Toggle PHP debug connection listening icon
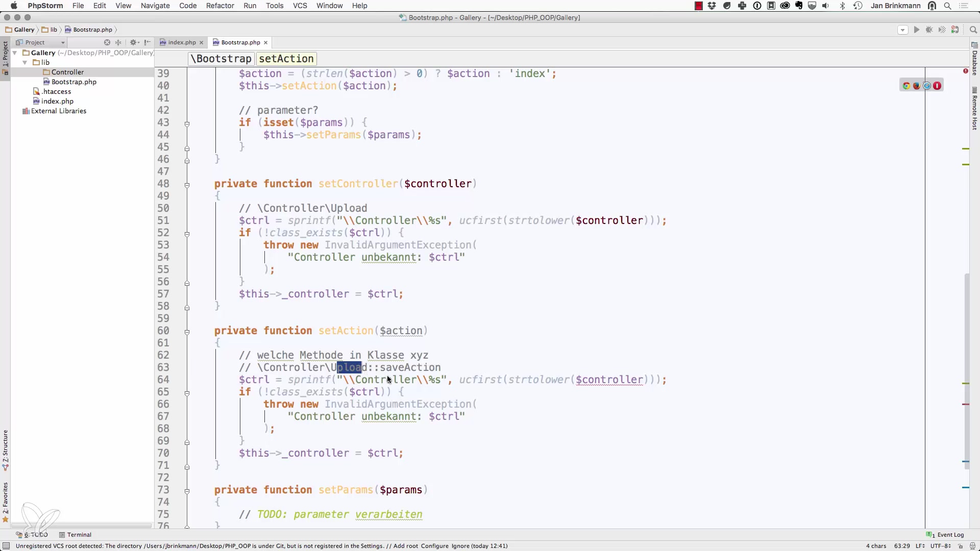Image resolution: width=980 pixels, height=551 pixels. point(955,30)
